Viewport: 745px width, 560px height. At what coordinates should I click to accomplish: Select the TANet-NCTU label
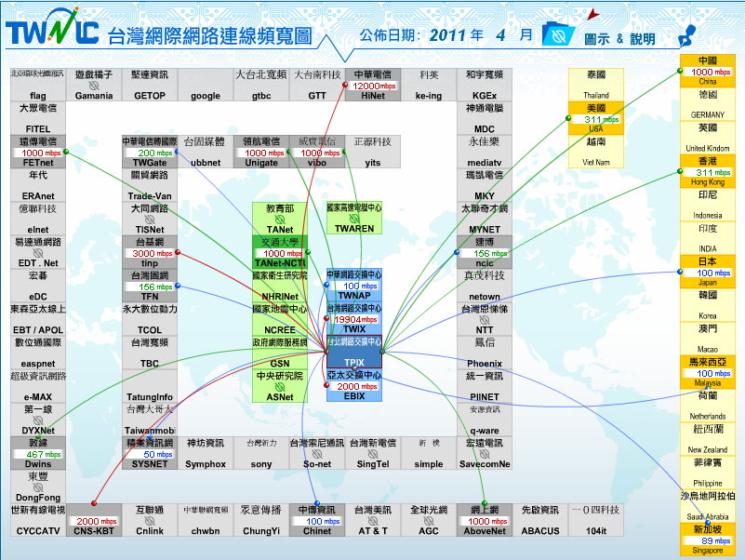pyautogui.click(x=280, y=263)
